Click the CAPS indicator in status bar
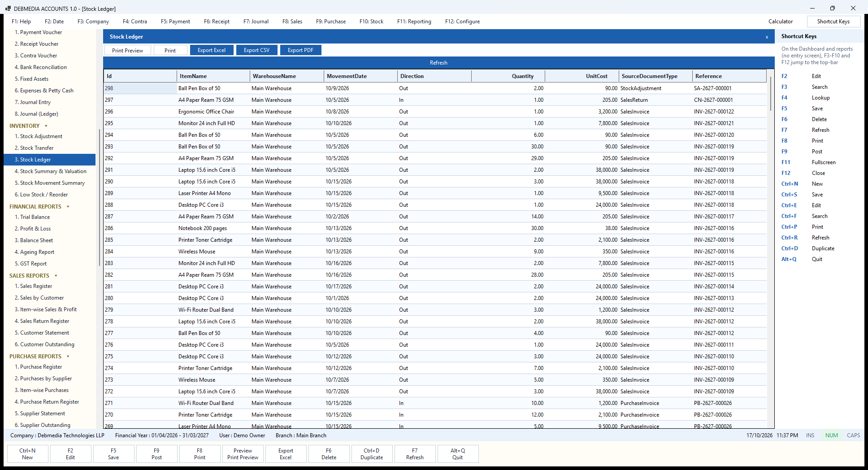Screen dimensions: 868x470 tap(853, 435)
